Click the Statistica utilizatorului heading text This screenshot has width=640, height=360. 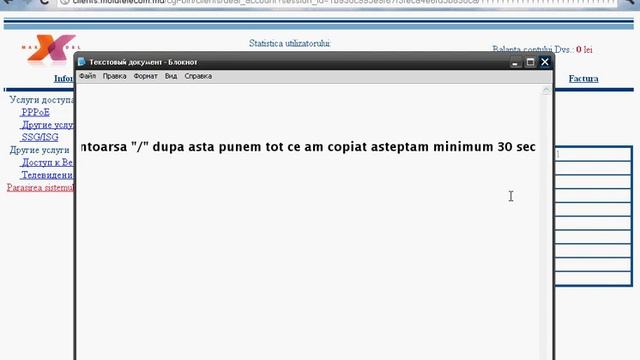click(x=290, y=43)
